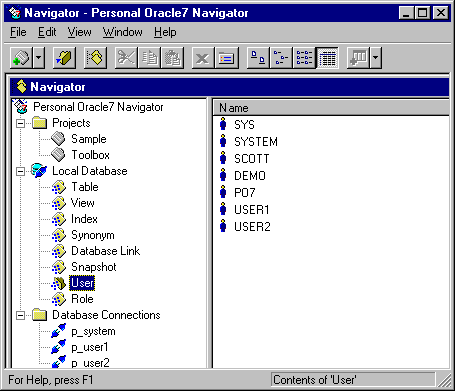Click the Paste clipboard toolbar icon

pyautogui.click(x=172, y=58)
